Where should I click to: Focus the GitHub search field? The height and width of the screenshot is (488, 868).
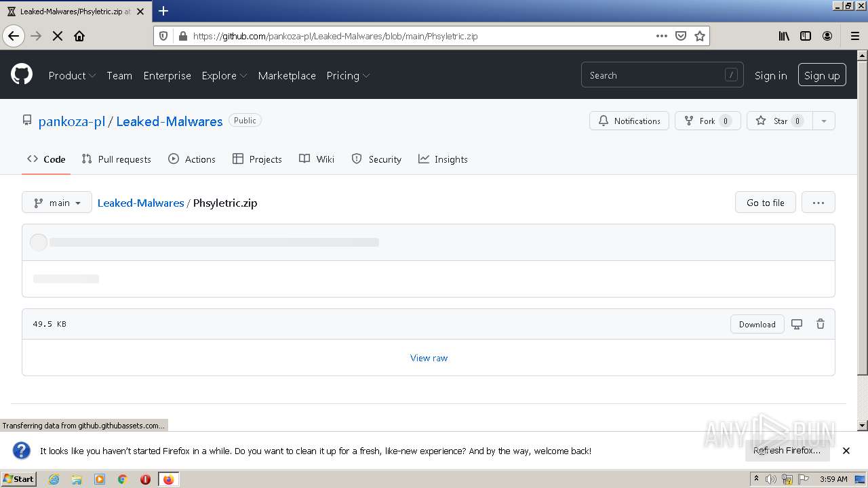click(x=662, y=75)
